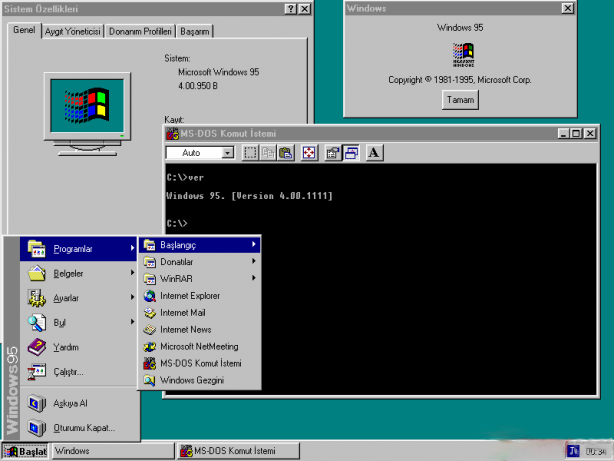This screenshot has height=461, width=614.
Task: Select Askıya Al in the Start menu
Action: 78,403
